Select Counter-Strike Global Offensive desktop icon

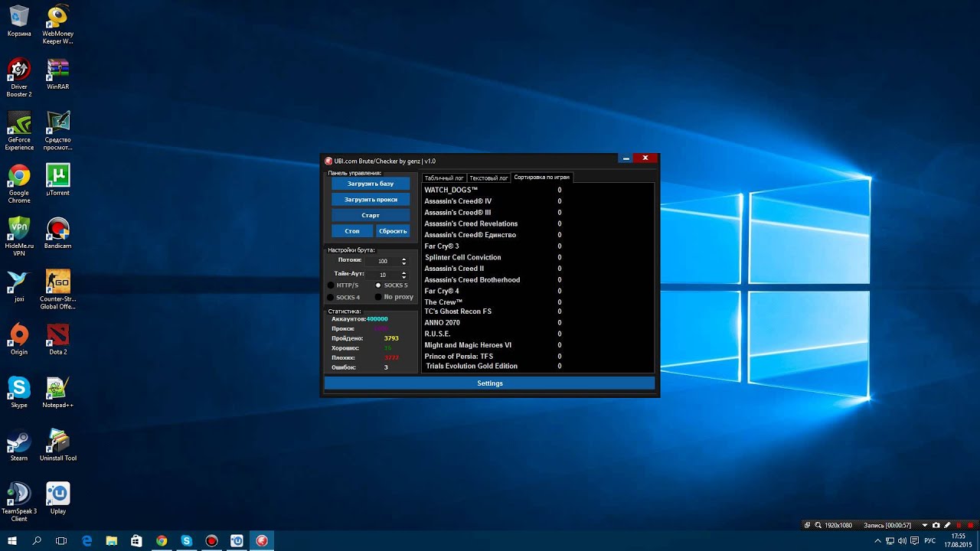57,289
